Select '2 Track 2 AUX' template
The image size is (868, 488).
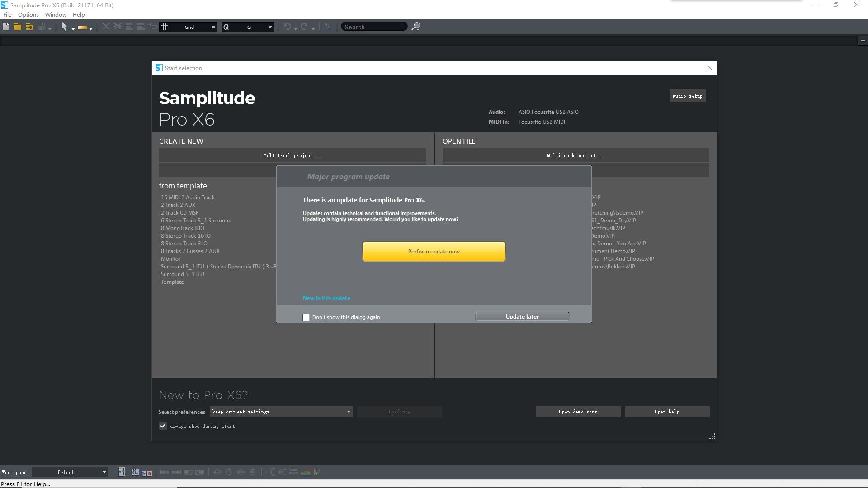point(178,205)
